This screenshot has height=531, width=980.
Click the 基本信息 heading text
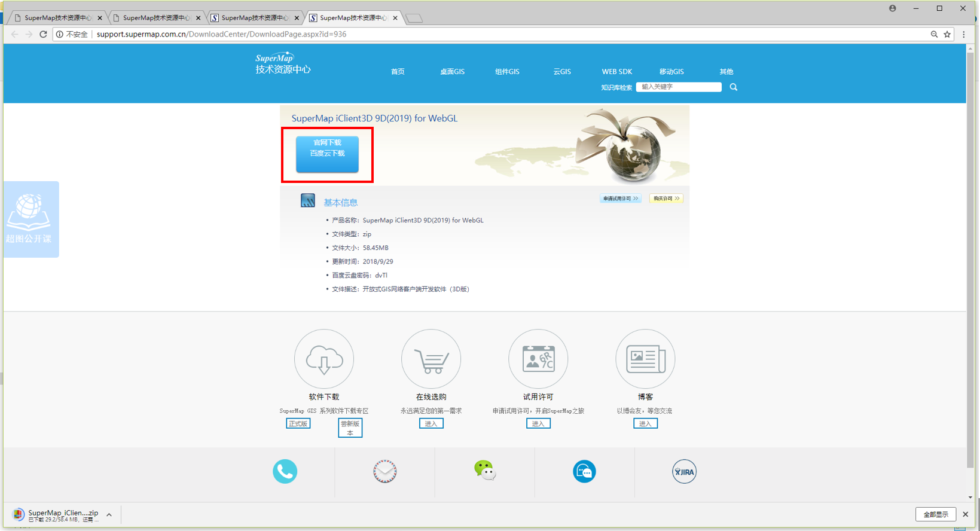[x=341, y=203]
